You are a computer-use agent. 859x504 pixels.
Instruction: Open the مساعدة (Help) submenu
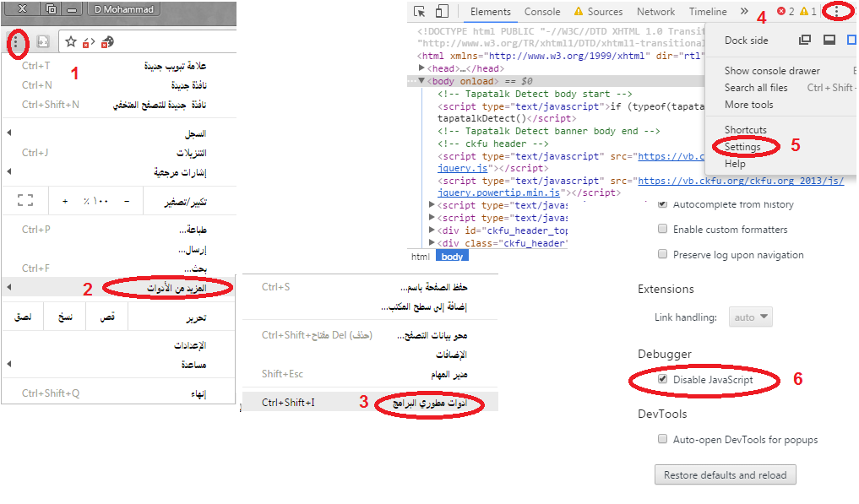(x=119, y=365)
